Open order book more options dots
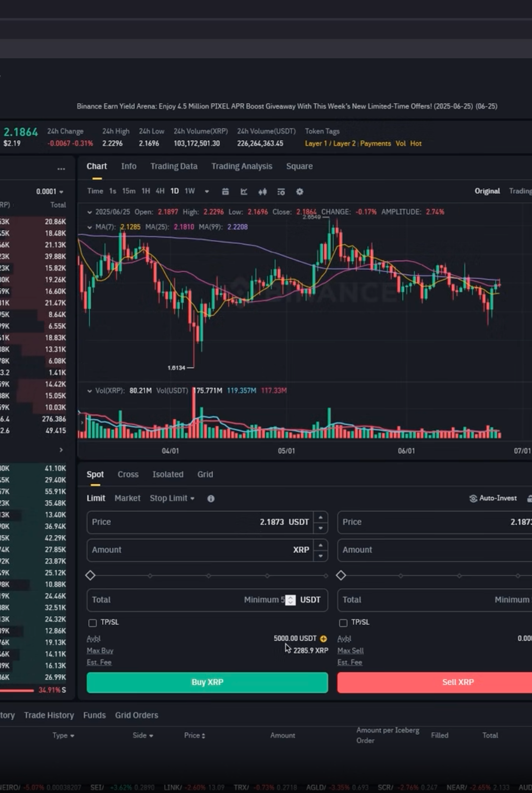Viewport: 532px width, 793px height. 61,169
